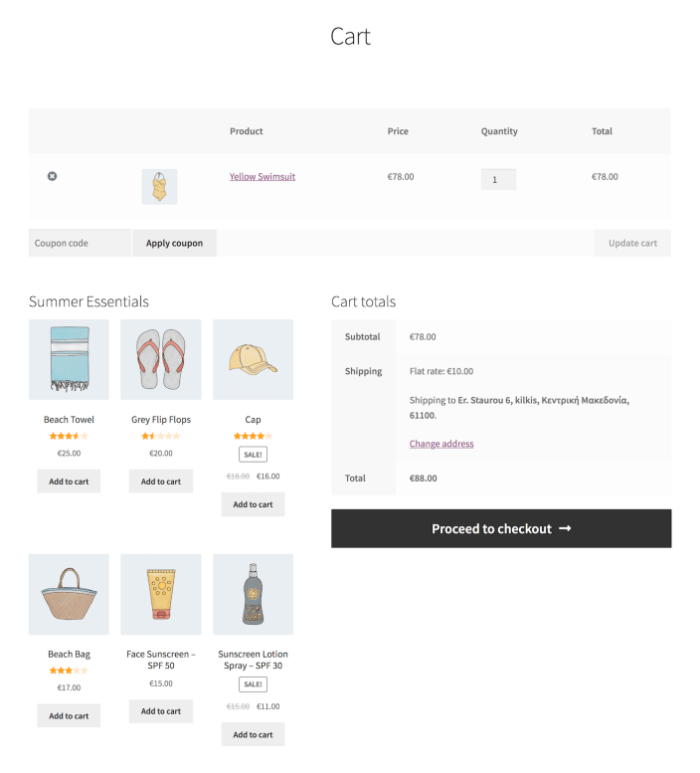This screenshot has height=773, width=700.
Task: Click the Apply coupon button
Action: click(174, 243)
